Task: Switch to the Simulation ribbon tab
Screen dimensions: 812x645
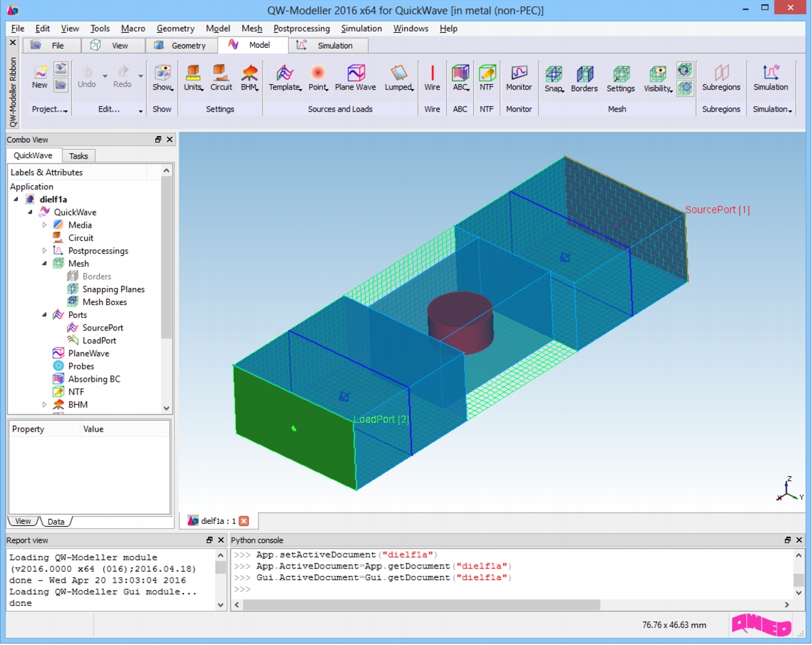Action: pos(328,46)
